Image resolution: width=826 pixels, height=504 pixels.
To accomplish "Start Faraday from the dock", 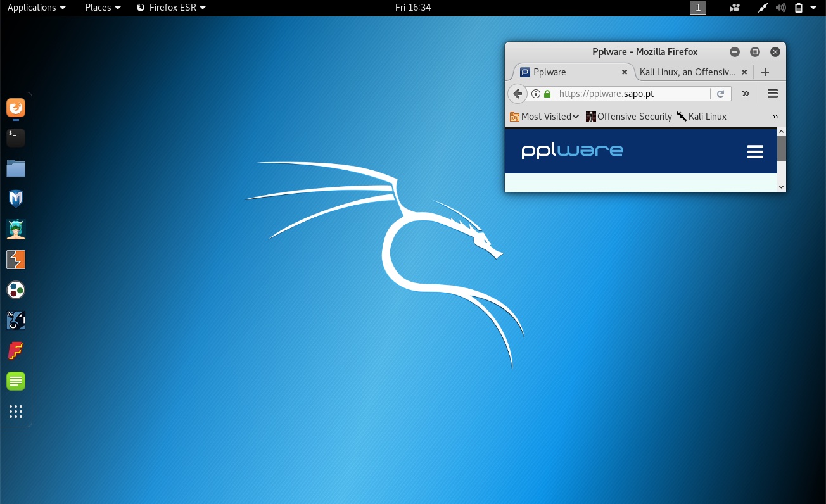I will point(15,350).
